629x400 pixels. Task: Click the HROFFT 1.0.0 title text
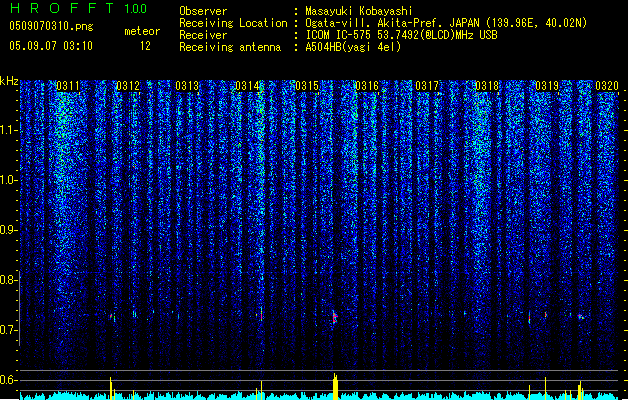[x=78, y=8]
